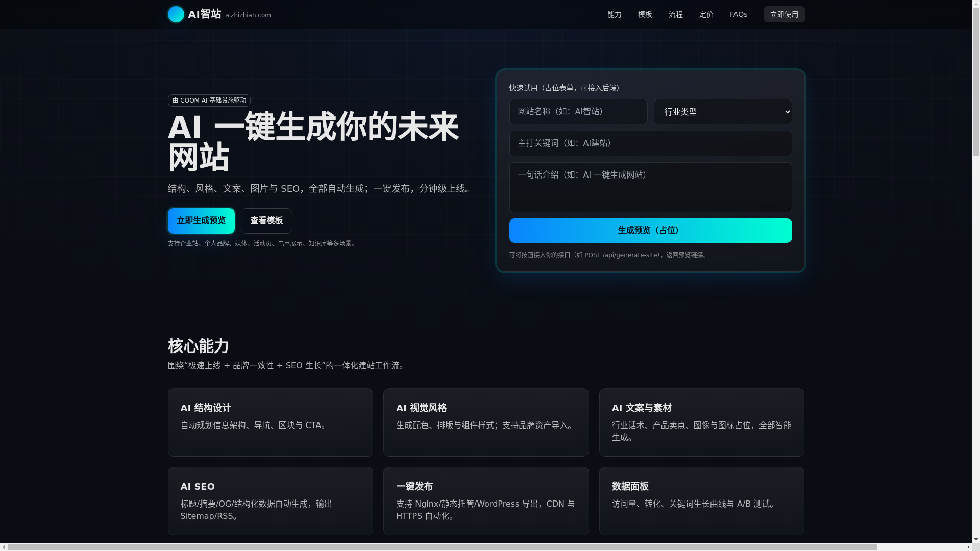Select the 一键发布 feature card

point(485,501)
